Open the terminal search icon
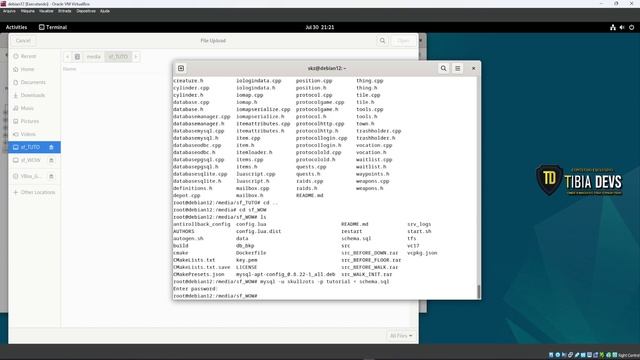640x360 pixels. point(443,68)
